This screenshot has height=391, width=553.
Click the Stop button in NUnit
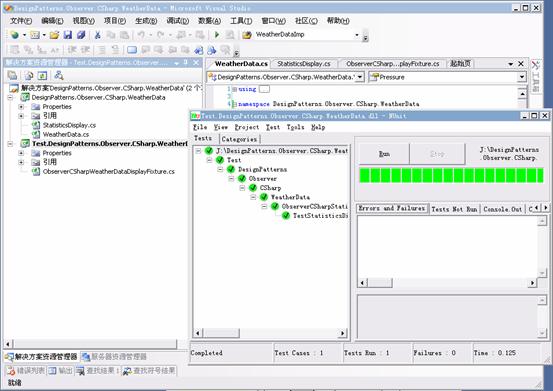click(437, 154)
